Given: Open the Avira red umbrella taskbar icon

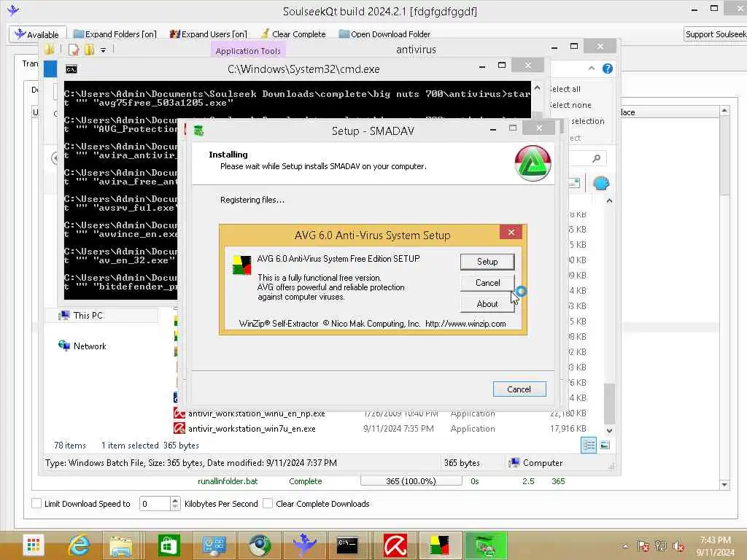Looking at the screenshot, I should pyautogui.click(x=395, y=545).
